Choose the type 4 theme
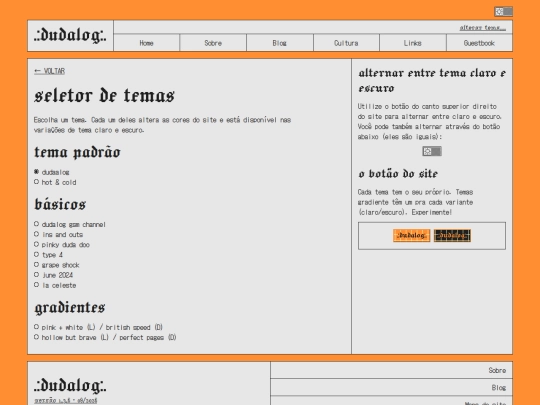 point(37,254)
